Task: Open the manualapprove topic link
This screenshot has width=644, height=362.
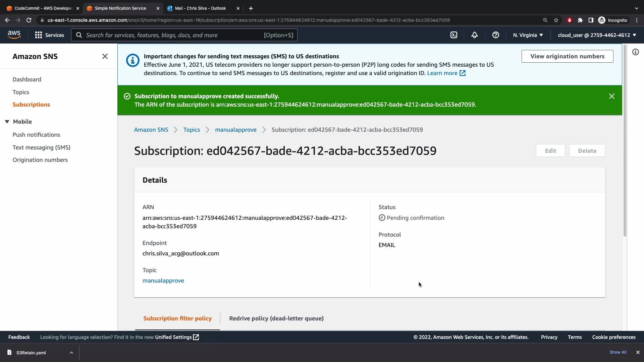Action: click(x=163, y=281)
